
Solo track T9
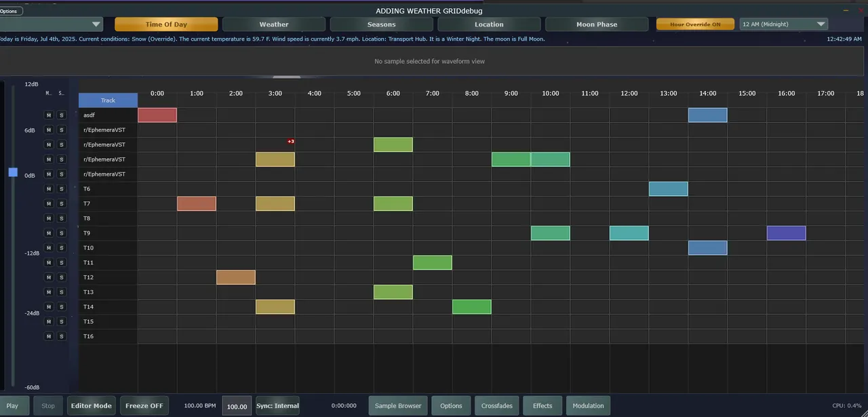[61, 233]
